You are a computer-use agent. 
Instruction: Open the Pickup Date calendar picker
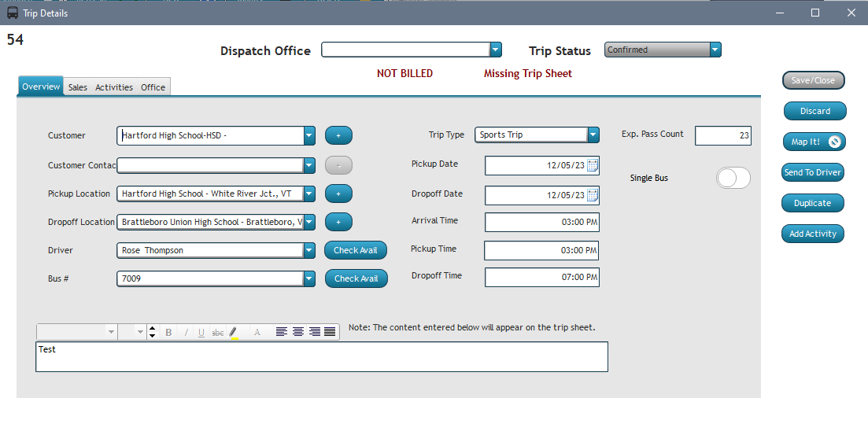(x=593, y=165)
